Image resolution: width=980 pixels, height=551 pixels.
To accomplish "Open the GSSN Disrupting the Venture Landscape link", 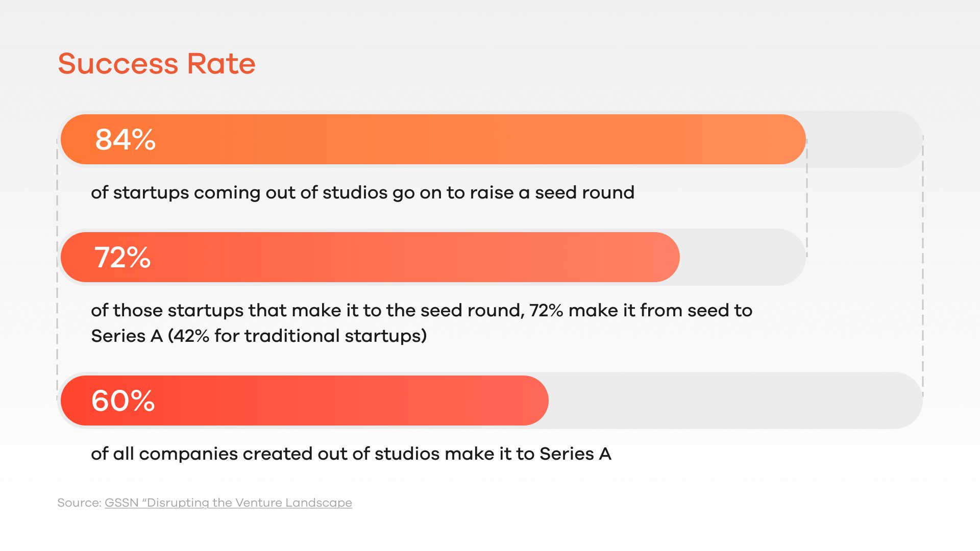I will click(228, 503).
